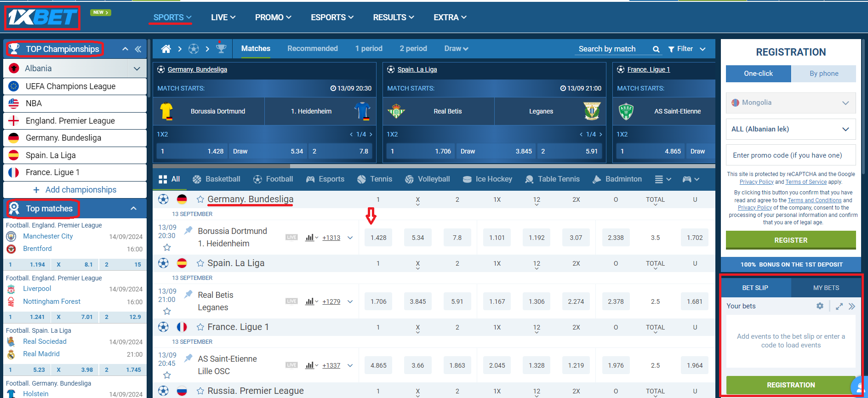
Task: Favorite the Russia. Premier League star
Action: point(200,391)
